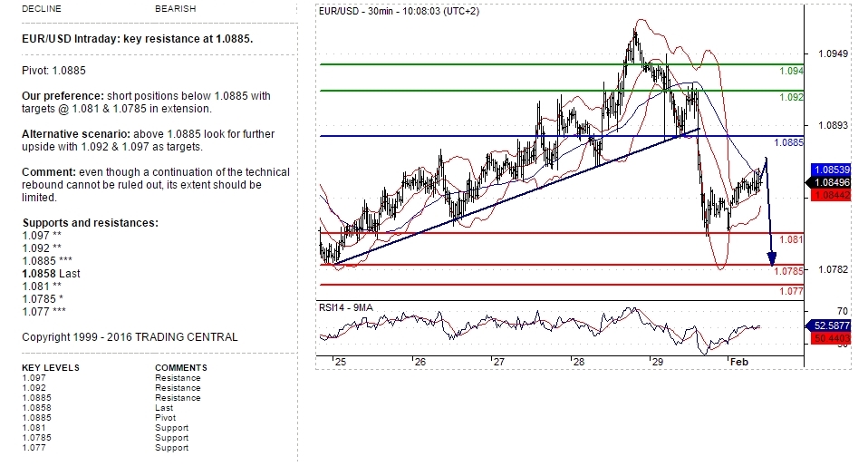868x476 pixels.
Task: Click key level 1.0785 in table
Action: coord(36,438)
